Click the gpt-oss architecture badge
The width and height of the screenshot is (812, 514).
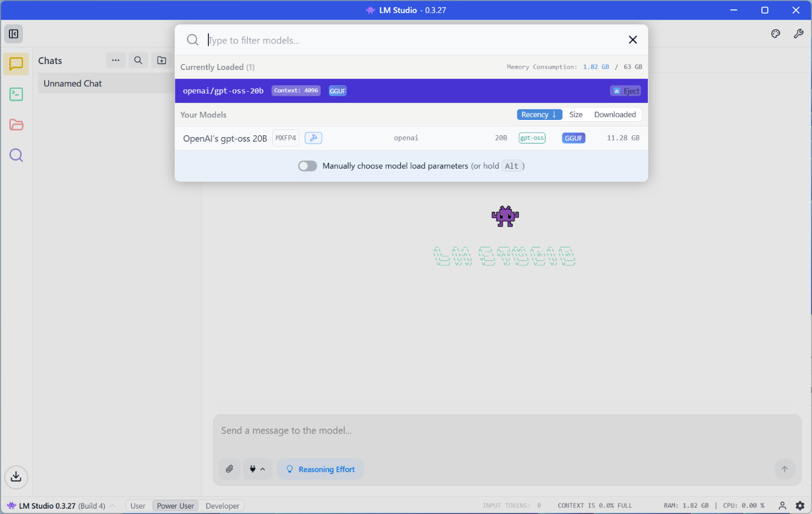[x=532, y=138]
